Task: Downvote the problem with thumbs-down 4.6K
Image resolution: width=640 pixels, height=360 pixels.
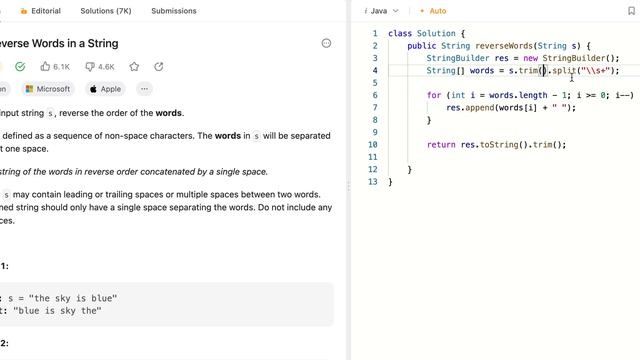Action: [100, 67]
